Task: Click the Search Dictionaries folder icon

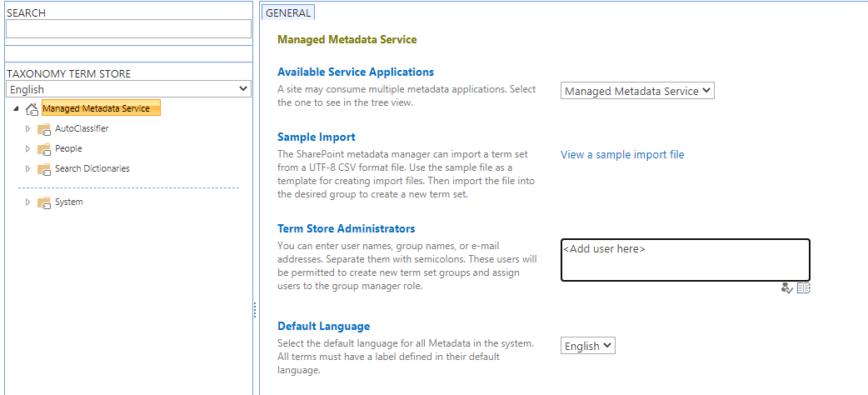Action: [44, 169]
